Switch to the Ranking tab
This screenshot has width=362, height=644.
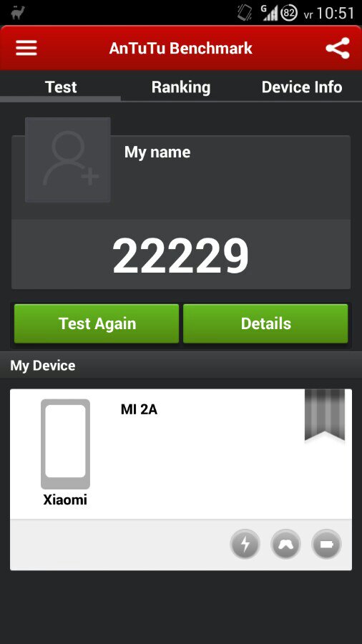coord(181,87)
